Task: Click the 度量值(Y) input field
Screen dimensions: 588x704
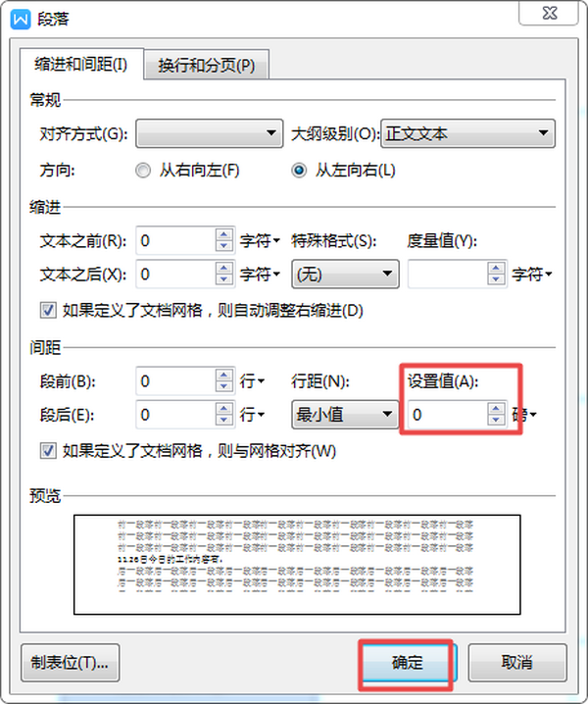Action: pos(448,274)
